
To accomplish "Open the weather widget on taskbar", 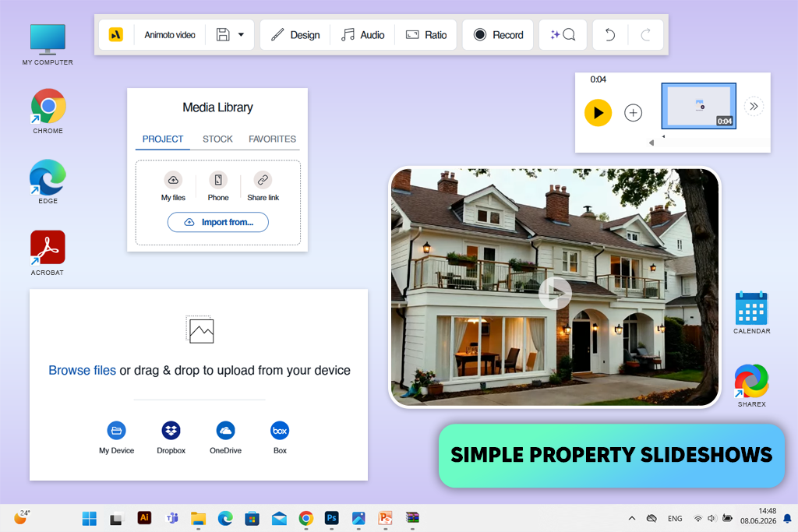I will [x=21, y=517].
